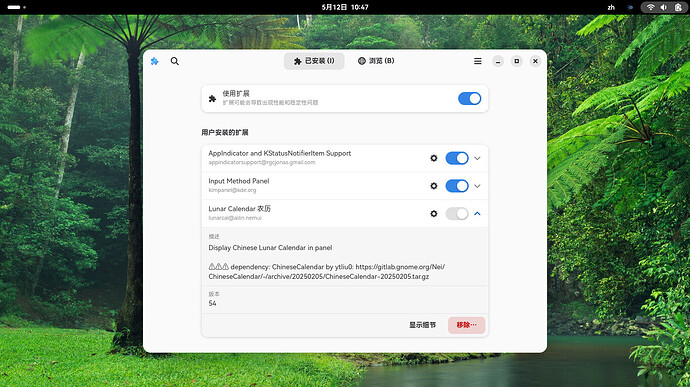Click the 显示细节 button
690x387 pixels.
click(422, 325)
